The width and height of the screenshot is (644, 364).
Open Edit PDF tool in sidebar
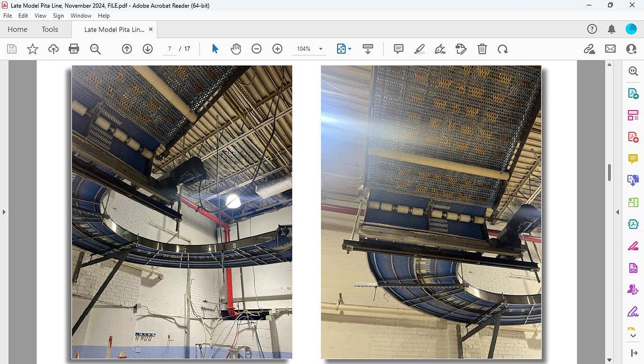click(633, 114)
